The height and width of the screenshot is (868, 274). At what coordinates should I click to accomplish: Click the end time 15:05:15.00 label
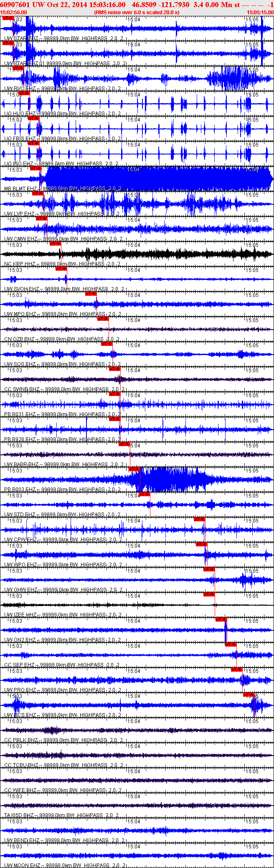coord(260,13)
